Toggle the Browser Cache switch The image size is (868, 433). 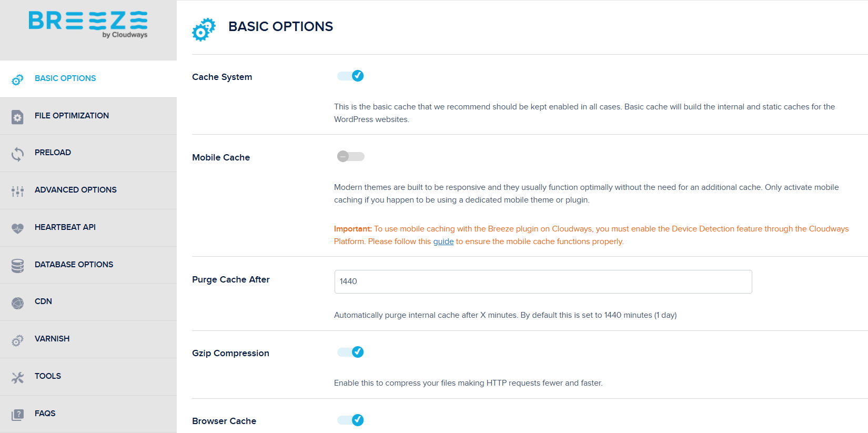pos(350,420)
